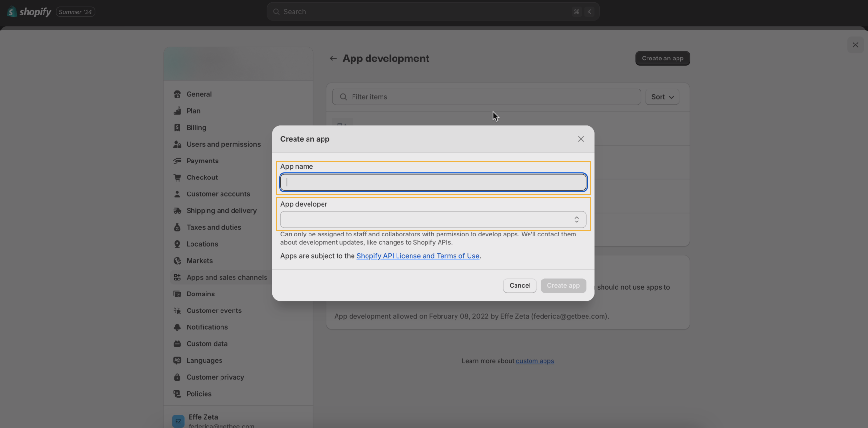This screenshot has height=428, width=868.
Task: Open Billing icon in settings sidebar
Action: [177, 128]
